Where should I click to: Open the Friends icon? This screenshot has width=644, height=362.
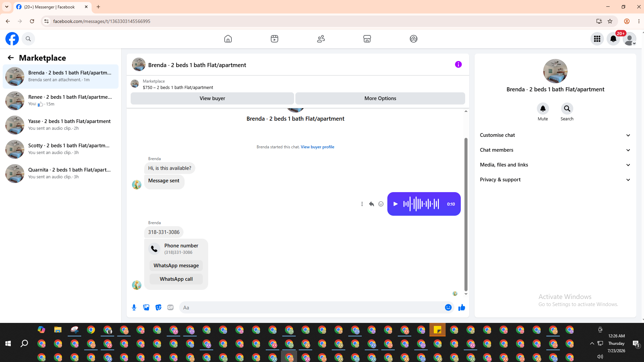(321, 39)
